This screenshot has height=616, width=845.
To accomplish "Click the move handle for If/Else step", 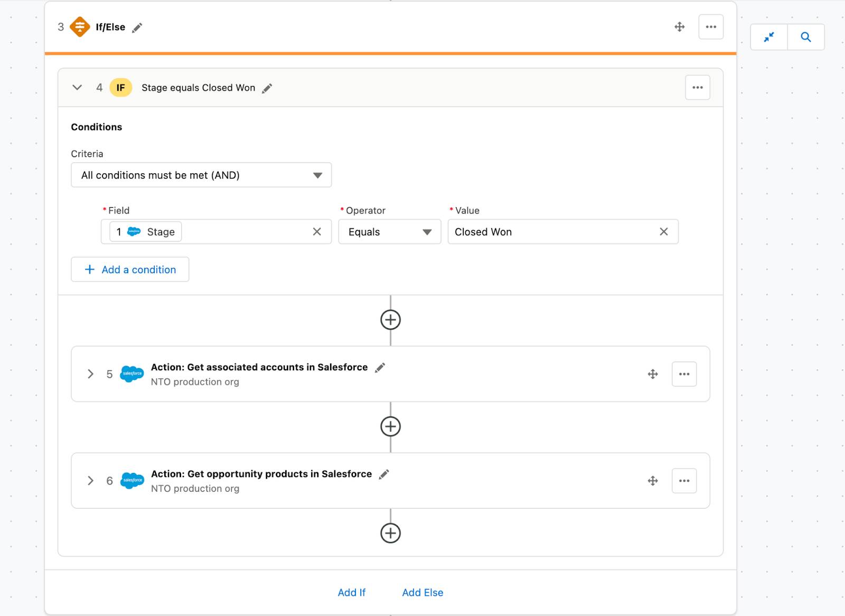I will (x=680, y=27).
